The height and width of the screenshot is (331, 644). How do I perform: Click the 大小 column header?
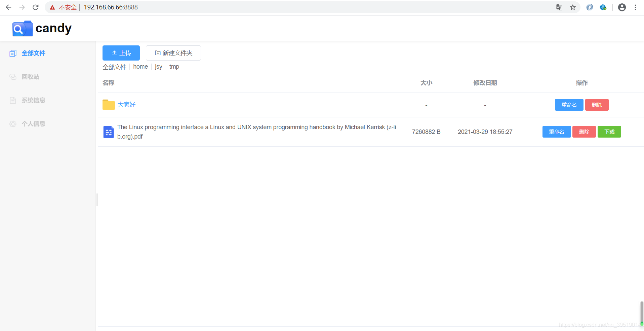tap(426, 83)
